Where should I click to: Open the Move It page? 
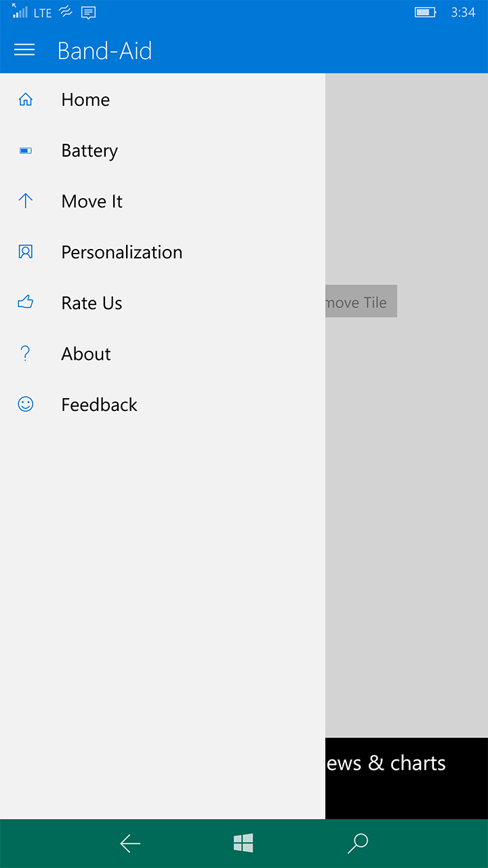[x=92, y=201]
